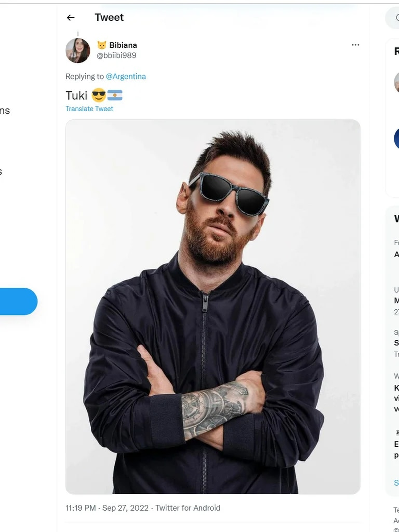Click the Argentina flag emoji in tweet

tap(115, 96)
